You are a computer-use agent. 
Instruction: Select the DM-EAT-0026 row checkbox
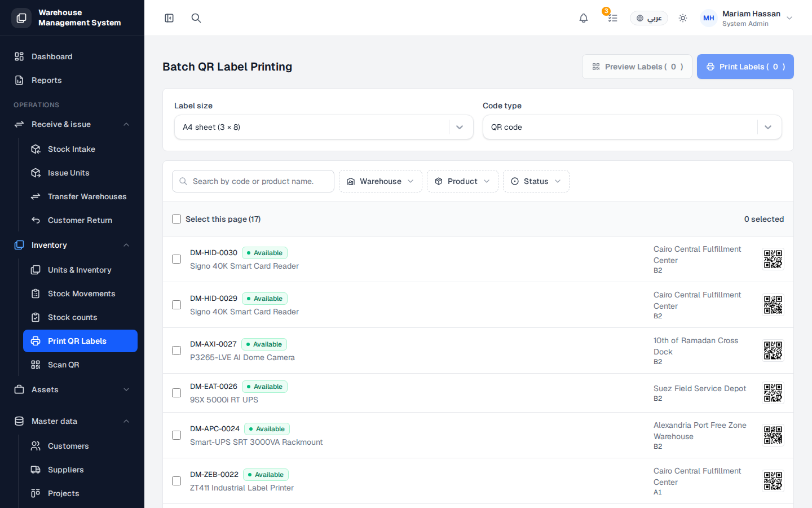click(176, 393)
